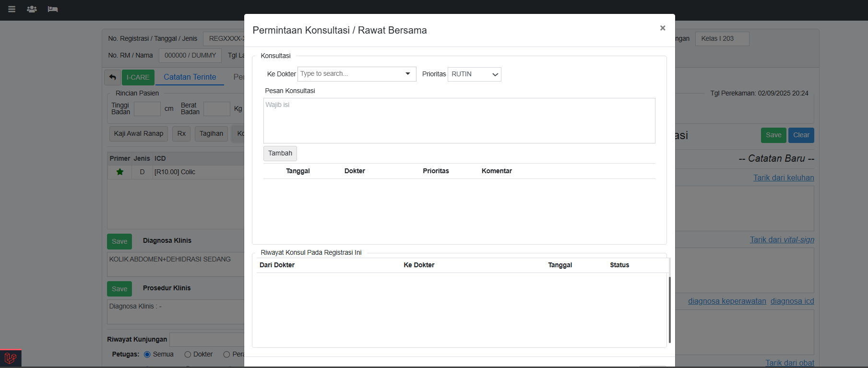Click the back arrow button

click(112, 77)
